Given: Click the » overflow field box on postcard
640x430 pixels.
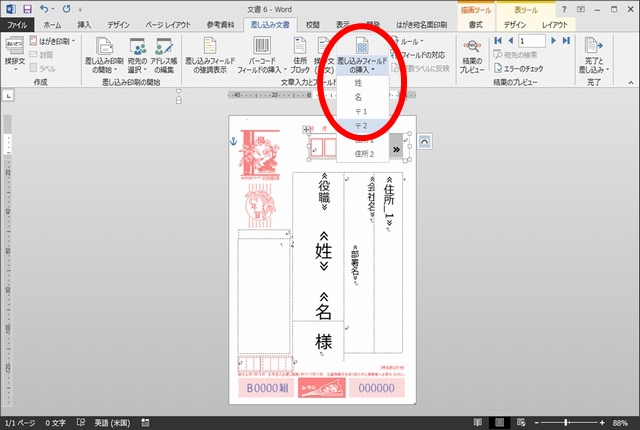Looking at the screenshot, I should point(396,149).
